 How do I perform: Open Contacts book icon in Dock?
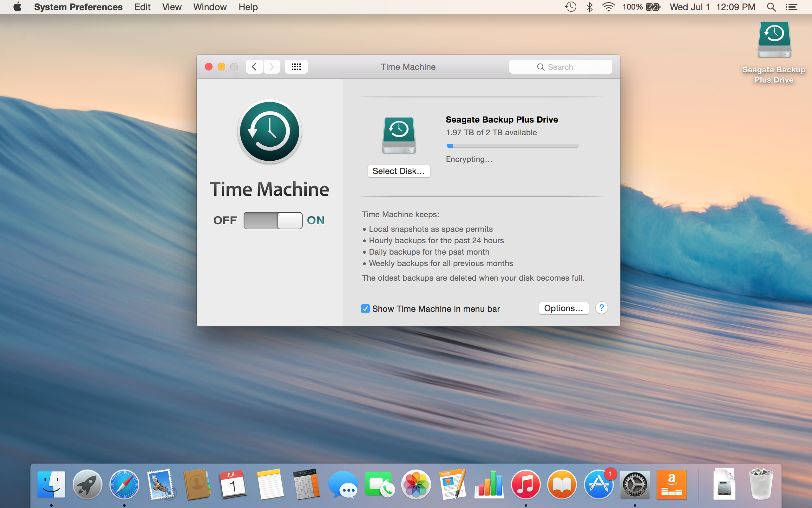click(197, 485)
